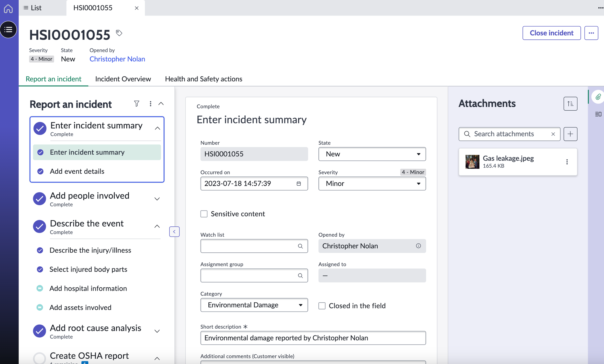The image size is (604, 364).
Task: Collapse the Describe the event stage
Action: [x=157, y=226]
